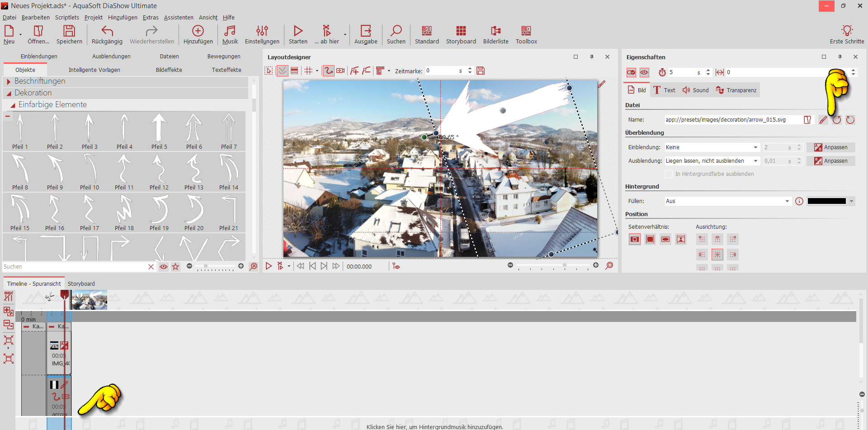Toggle preview eye icon beside search box
This screenshot has width=868, height=430.
[164, 267]
